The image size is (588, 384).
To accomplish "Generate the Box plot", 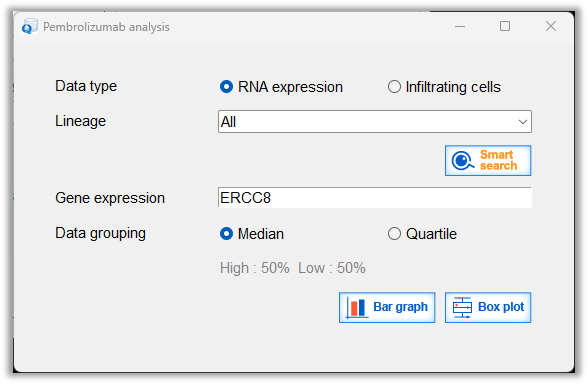I will coord(488,308).
